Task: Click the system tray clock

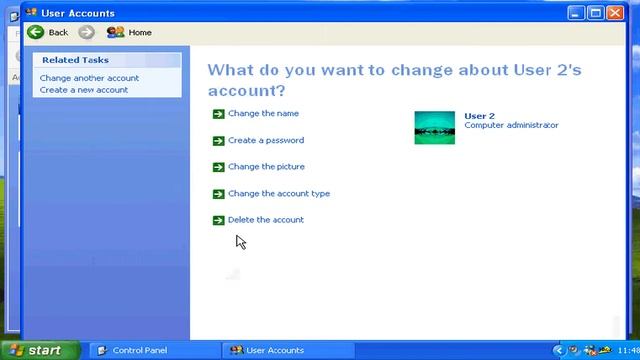Action: tap(629, 350)
